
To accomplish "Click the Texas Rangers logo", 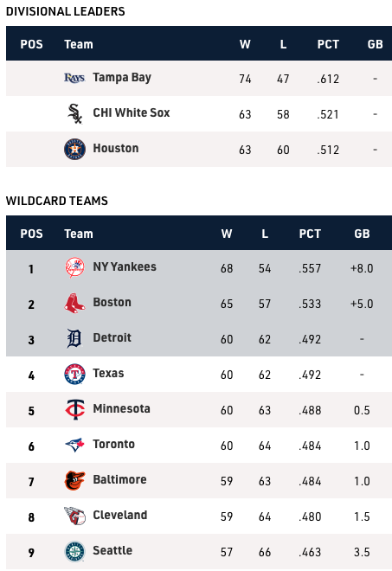I will point(74,374).
